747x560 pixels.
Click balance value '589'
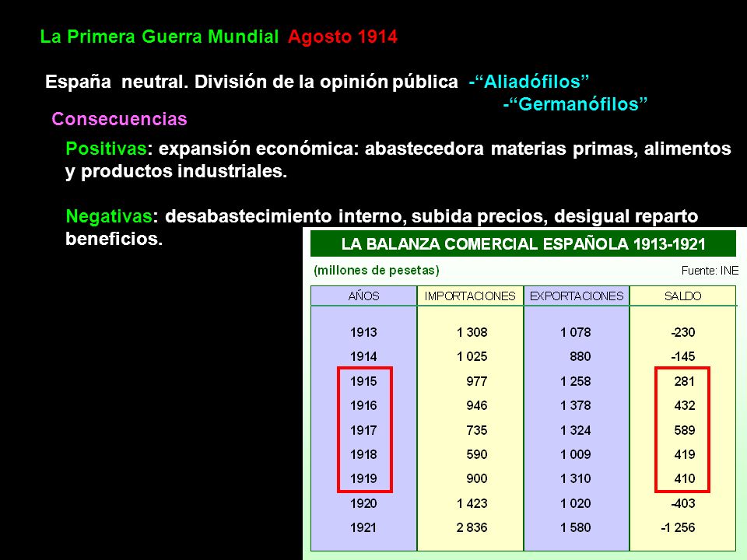tap(685, 430)
